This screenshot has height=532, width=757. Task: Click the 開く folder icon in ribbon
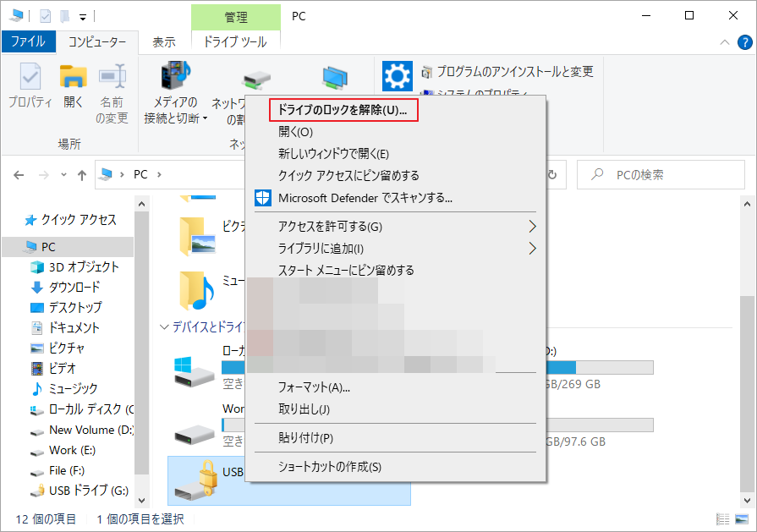(x=74, y=86)
